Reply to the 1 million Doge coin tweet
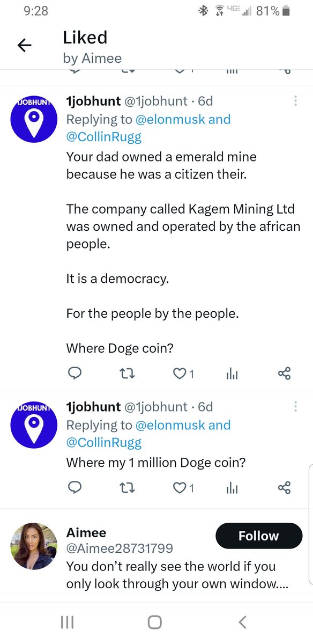This screenshot has height=644, width=313. pyautogui.click(x=75, y=487)
